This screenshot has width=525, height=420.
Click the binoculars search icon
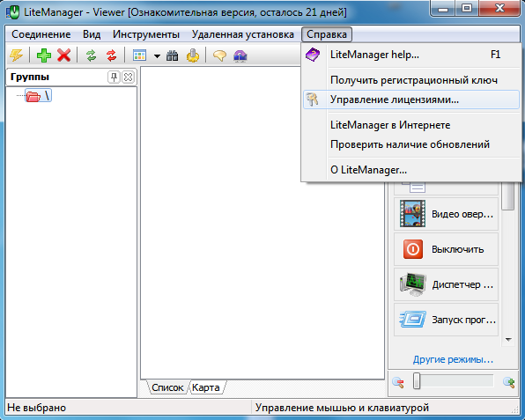pyautogui.click(x=172, y=55)
